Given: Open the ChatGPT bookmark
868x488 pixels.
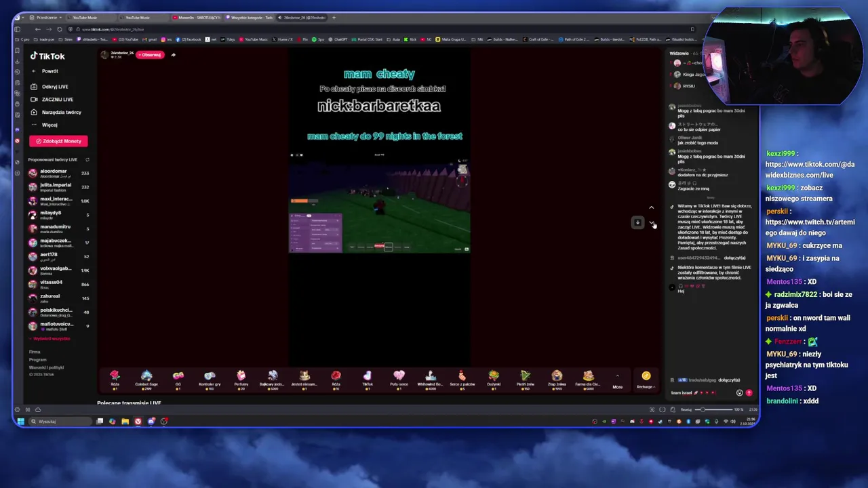Looking at the screenshot, I should [339, 39].
